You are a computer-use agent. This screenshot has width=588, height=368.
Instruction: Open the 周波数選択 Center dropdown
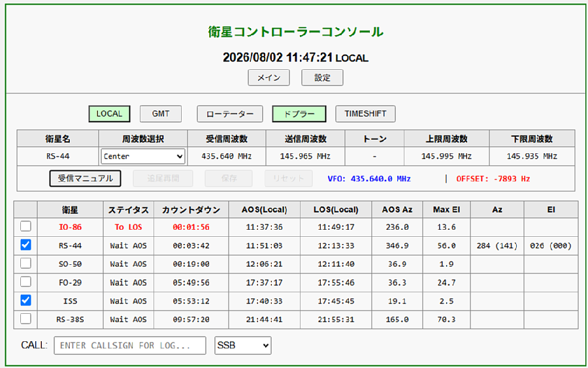coord(143,157)
